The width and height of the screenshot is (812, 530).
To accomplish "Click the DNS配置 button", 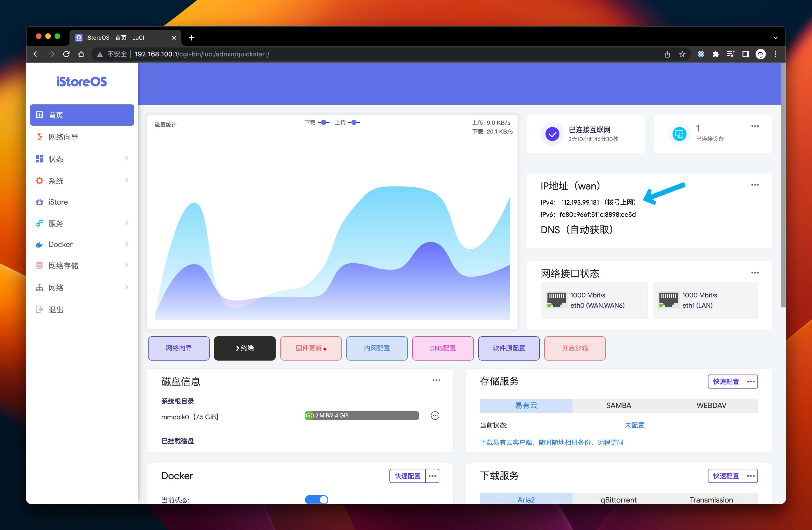I will tap(443, 348).
